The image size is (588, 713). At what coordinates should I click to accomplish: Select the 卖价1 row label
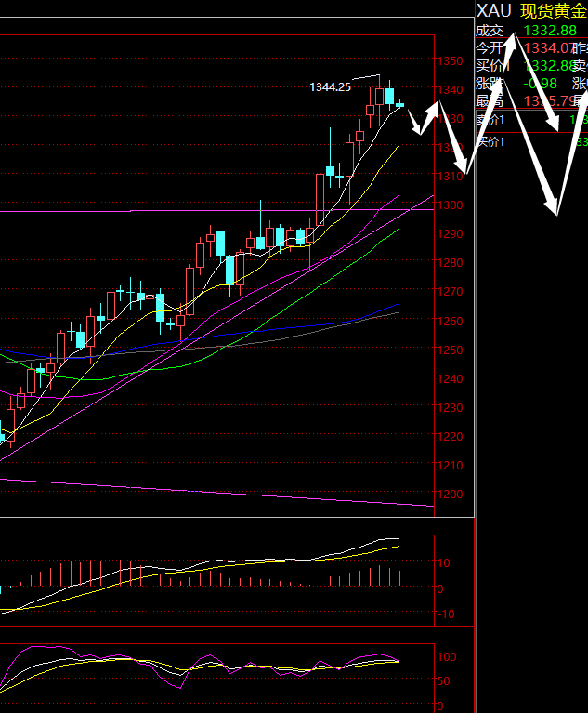click(x=490, y=120)
